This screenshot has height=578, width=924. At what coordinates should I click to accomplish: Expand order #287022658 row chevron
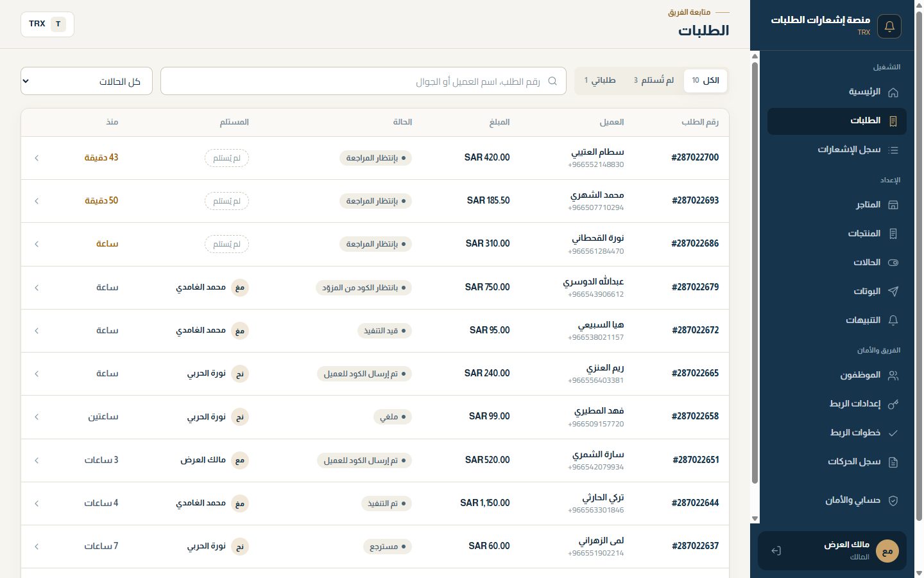(37, 417)
